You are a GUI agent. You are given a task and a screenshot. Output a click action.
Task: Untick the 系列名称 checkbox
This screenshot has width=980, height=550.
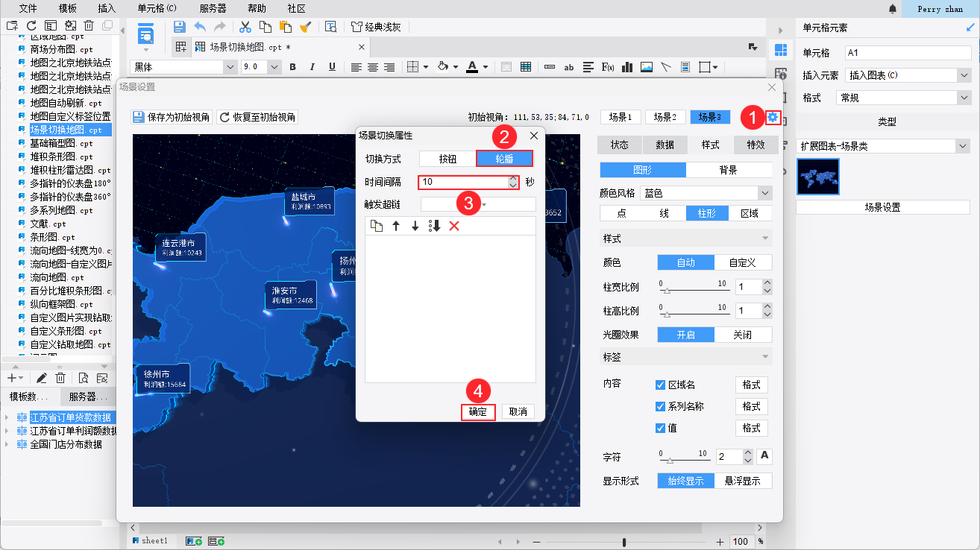click(660, 407)
